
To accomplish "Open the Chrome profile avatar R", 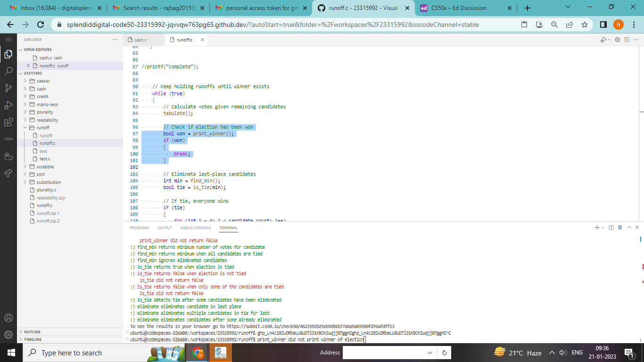I will (x=619, y=25).
